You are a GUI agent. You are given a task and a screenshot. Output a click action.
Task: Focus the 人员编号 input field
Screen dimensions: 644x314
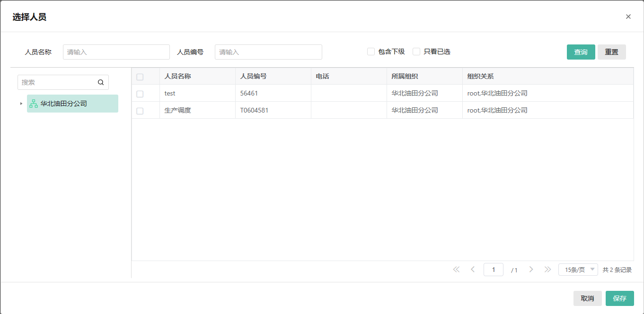[268, 52]
